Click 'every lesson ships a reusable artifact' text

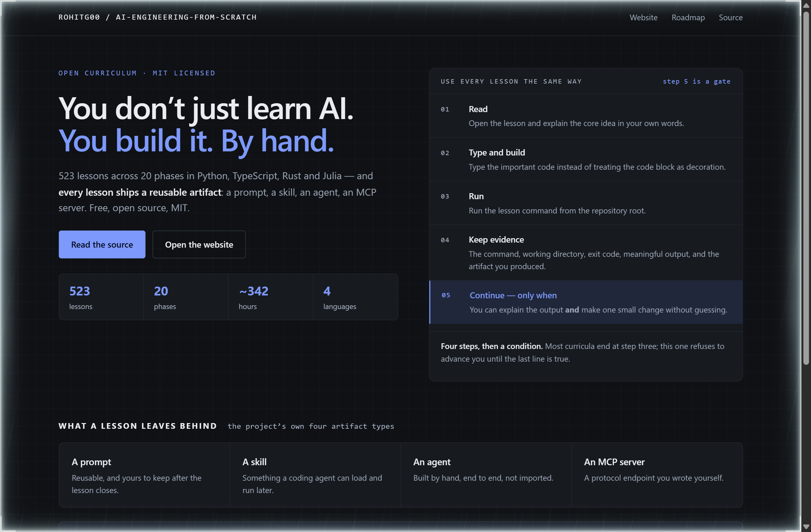tap(140, 193)
